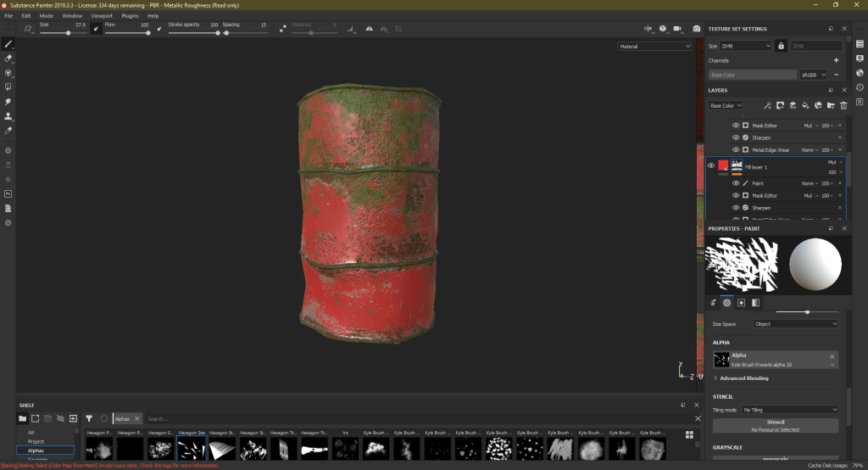Image resolution: width=868 pixels, height=470 pixels.
Task: Select the Smudge tool
Action: coord(8,102)
